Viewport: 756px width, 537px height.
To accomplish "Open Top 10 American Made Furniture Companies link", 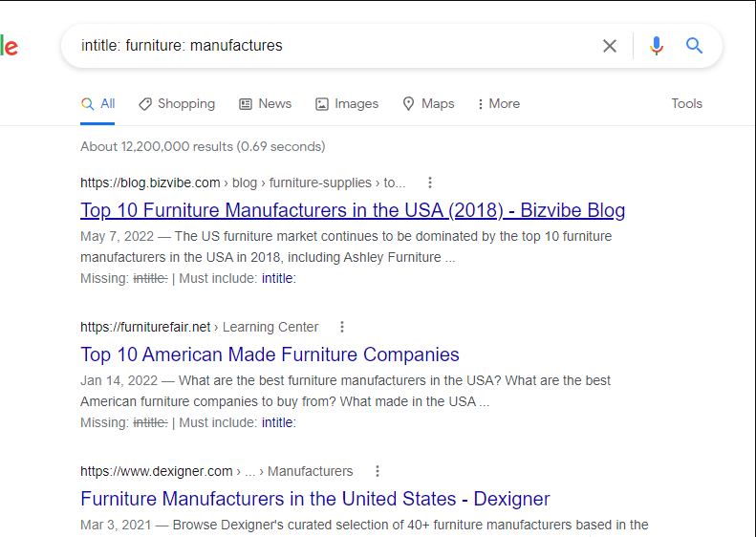I will point(270,354).
